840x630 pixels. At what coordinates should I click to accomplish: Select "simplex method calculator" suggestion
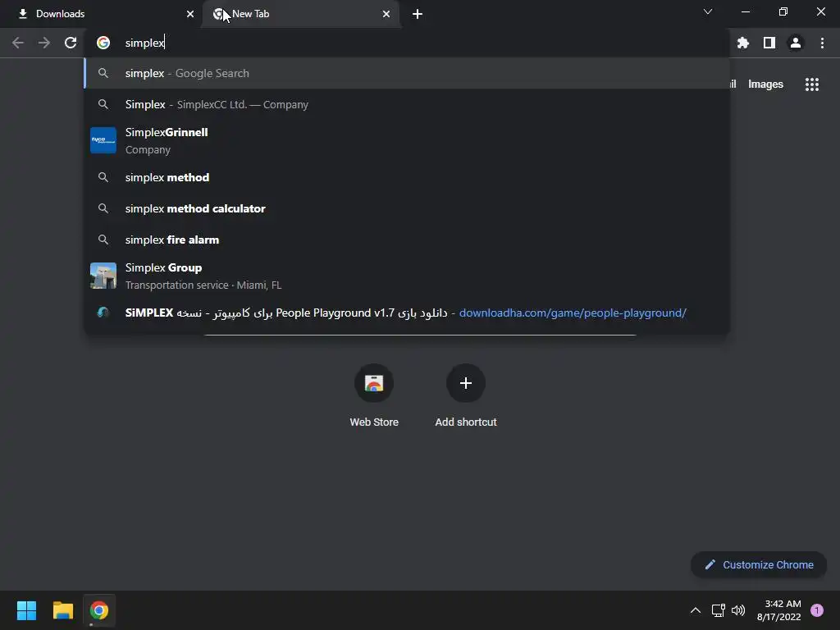(407, 208)
